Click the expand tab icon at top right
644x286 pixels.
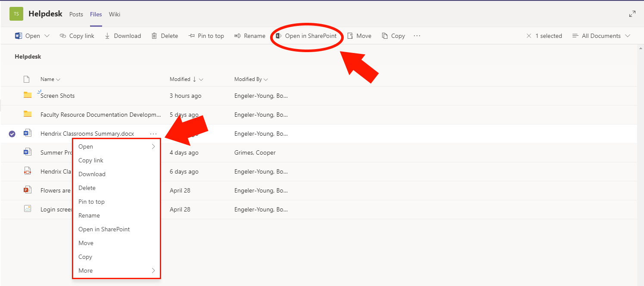pyautogui.click(x=632, y=14)
